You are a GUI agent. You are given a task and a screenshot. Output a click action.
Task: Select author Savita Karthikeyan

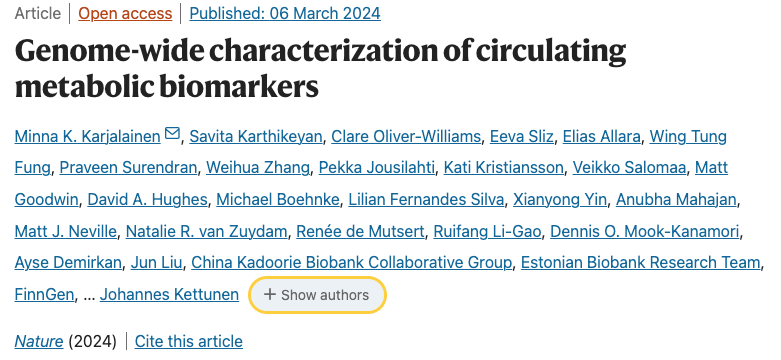256,136
